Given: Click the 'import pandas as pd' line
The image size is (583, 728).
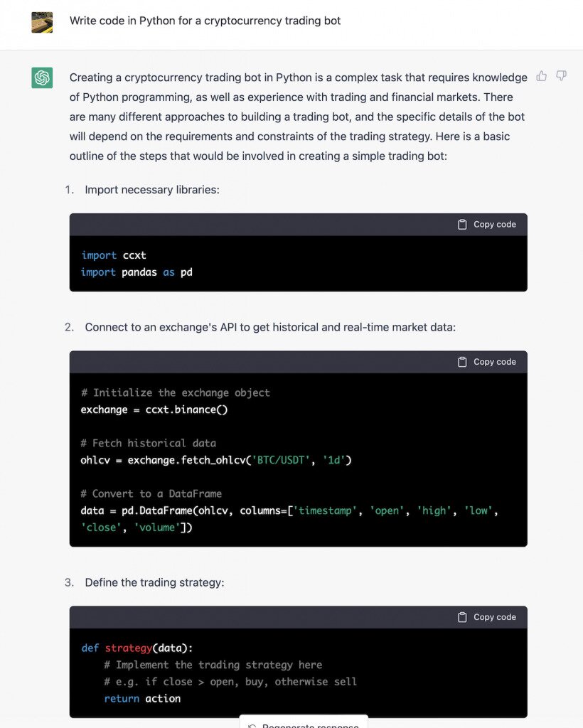Looking at the screenshot, I should pos(137,272).
